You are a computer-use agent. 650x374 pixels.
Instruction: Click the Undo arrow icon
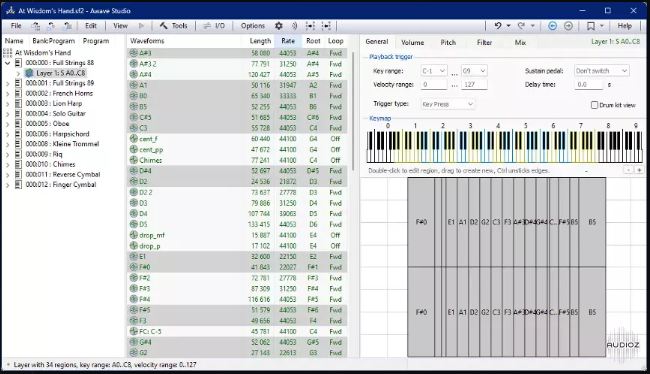point(498,26)
